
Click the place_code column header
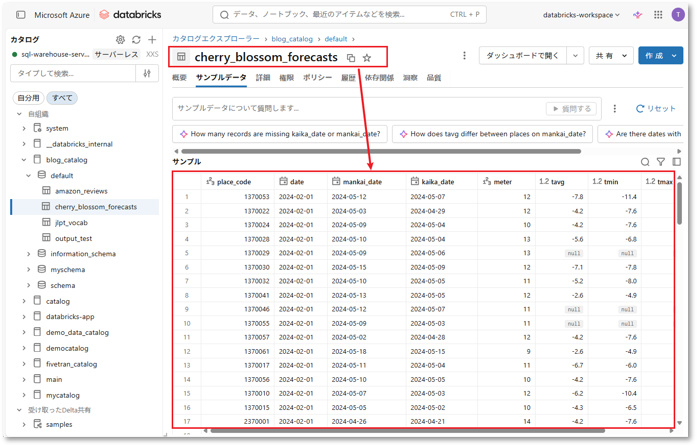(238, 181)
